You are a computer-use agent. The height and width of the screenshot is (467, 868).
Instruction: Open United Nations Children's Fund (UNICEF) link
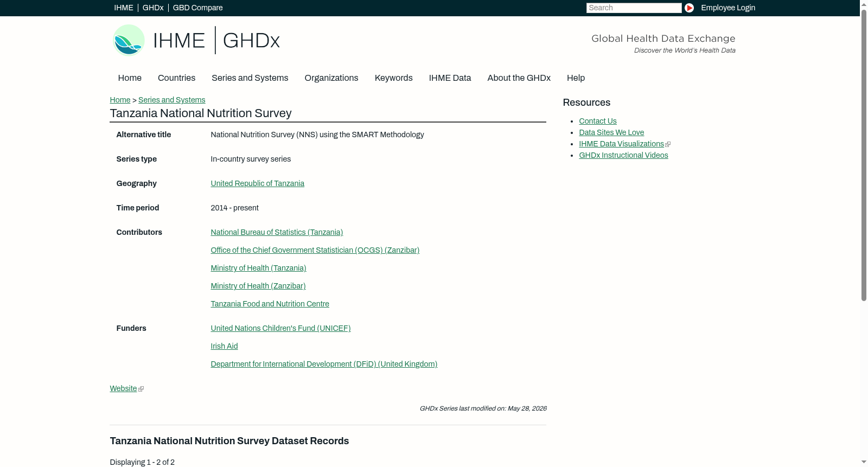pyautogui.click(x=280, y=328)
